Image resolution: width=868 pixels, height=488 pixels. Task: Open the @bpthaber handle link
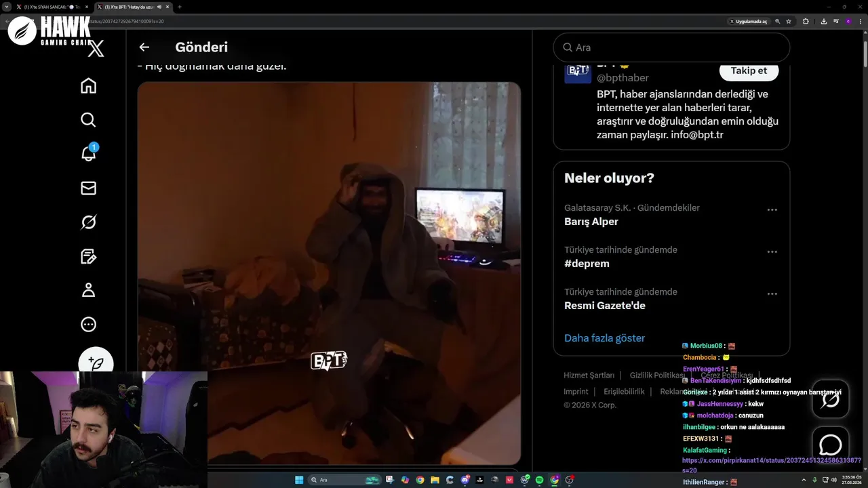coord(623,77)
